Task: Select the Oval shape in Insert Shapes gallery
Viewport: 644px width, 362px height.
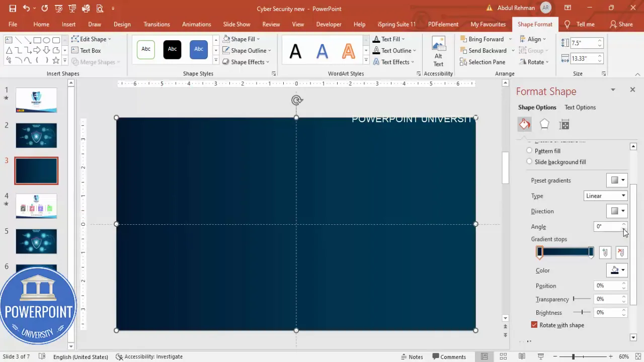Action: pyautogui.click(x=46, y=40)
